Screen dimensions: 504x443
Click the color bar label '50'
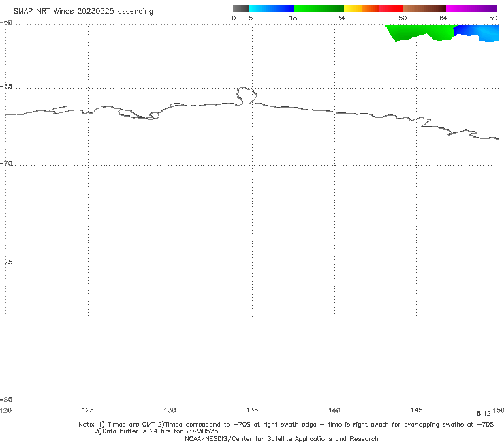point(403,18)
